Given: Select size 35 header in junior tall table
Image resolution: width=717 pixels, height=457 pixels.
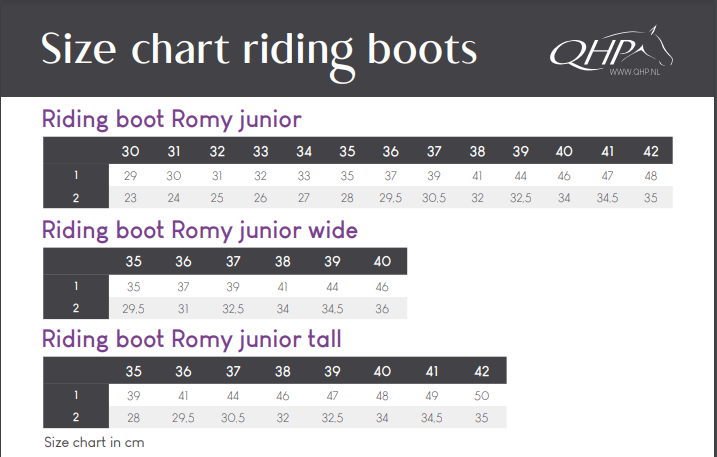Looking at the screenshot, I should point(134,371).
